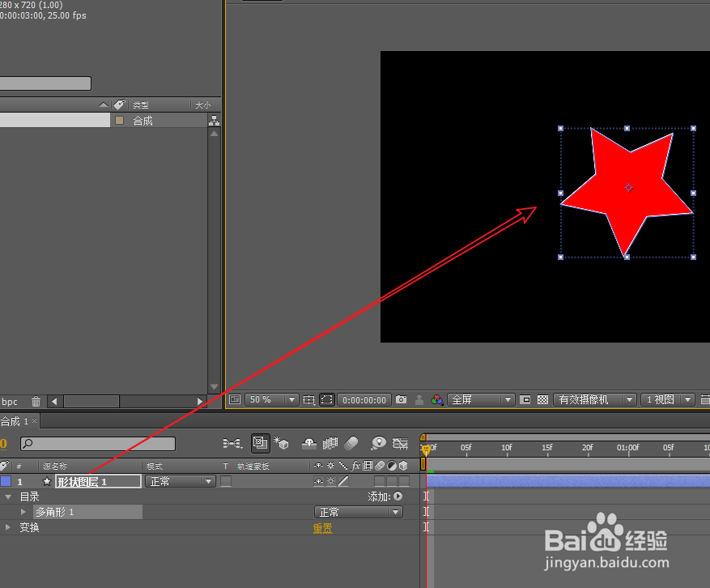710x588 pixels.
Task: Toggle the shy switch for 形状图层 1
Action: coord(319,481)
